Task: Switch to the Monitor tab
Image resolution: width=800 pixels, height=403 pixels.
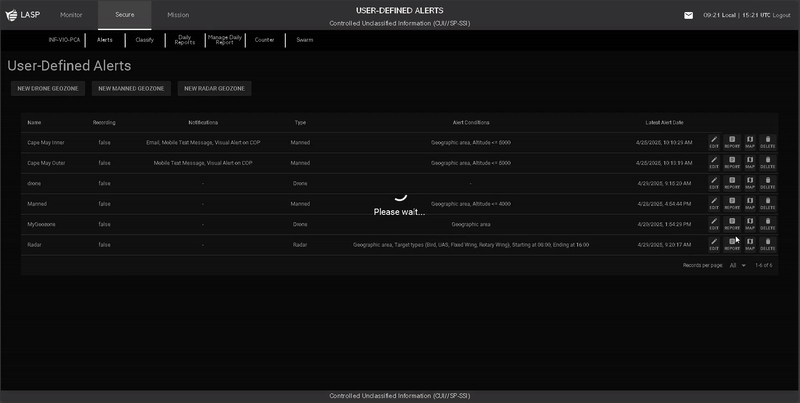Action: pos(71,15)
